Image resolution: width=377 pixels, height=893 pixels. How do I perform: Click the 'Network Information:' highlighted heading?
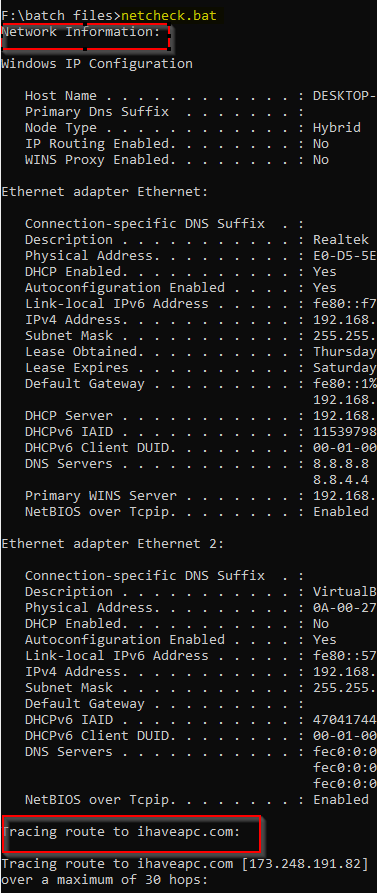(81, 32)
